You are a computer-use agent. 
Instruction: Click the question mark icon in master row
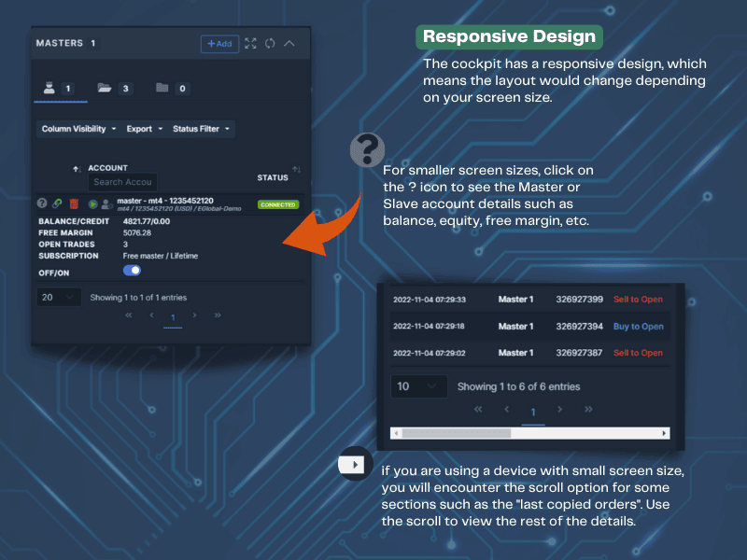[42, 203]
